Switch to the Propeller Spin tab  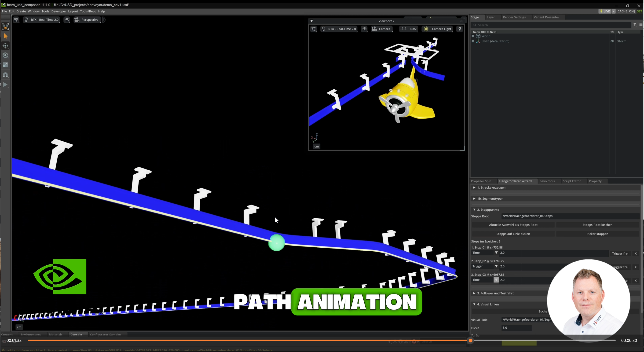point(481,181)
